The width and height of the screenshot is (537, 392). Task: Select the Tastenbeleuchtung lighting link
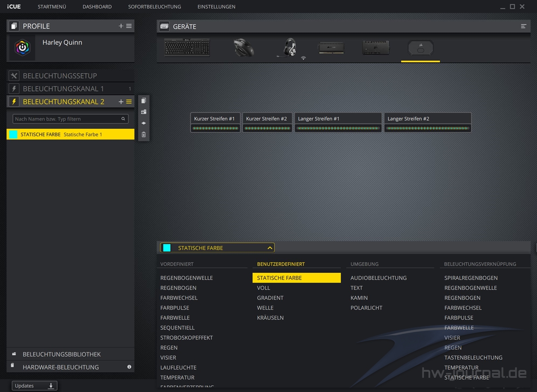[473, 358]
